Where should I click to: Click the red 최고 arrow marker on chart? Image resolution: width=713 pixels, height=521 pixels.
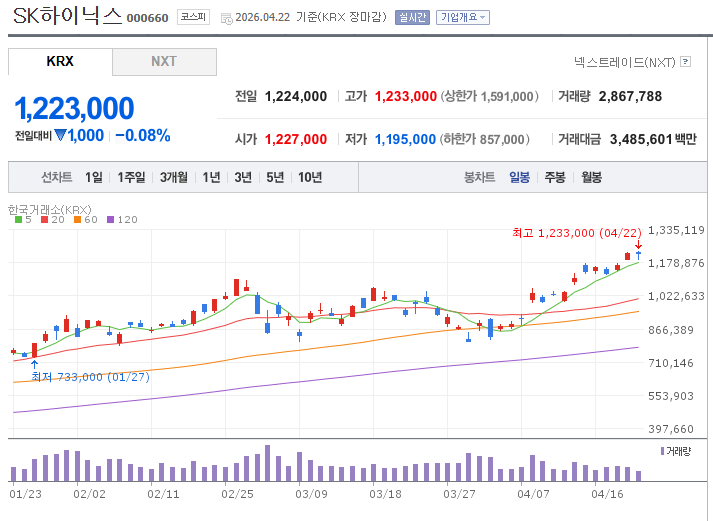coord(638,244)
